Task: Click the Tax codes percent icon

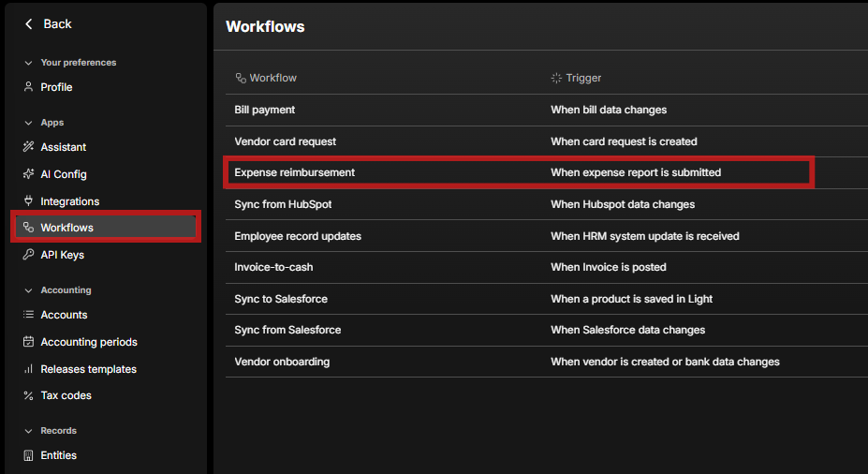Action: [x=28, y=395]
